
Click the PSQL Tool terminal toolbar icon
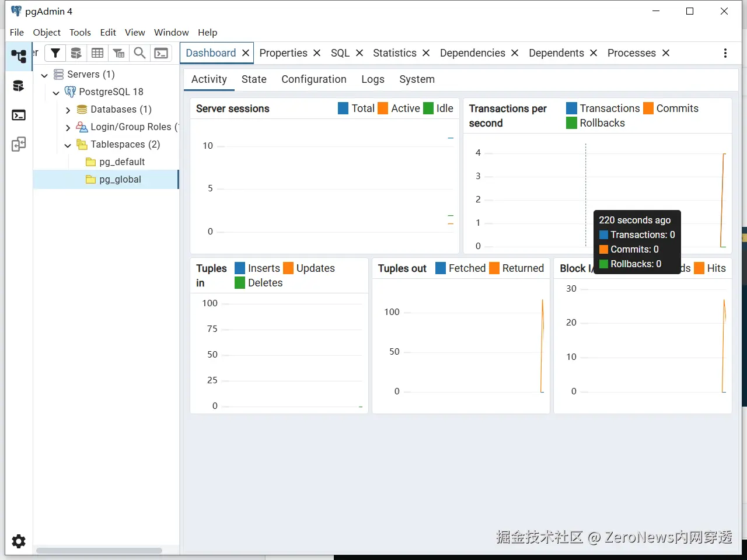tap(161, 53)
